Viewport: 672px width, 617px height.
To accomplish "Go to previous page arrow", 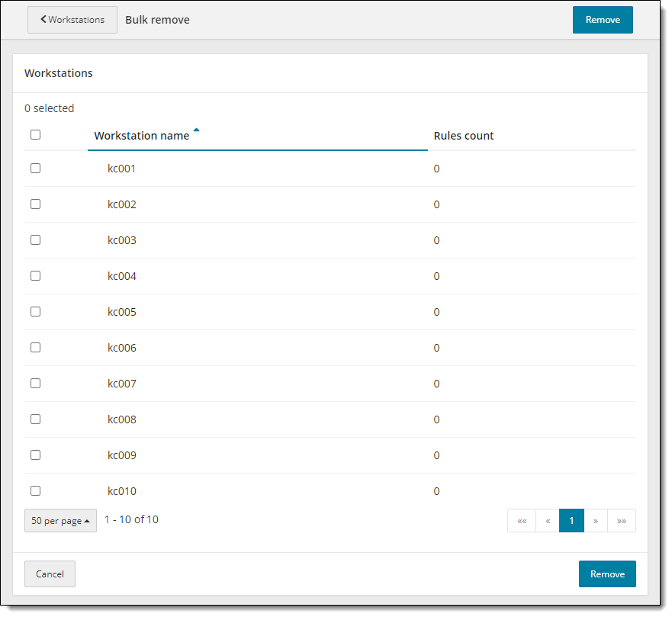I will [548, 521].
